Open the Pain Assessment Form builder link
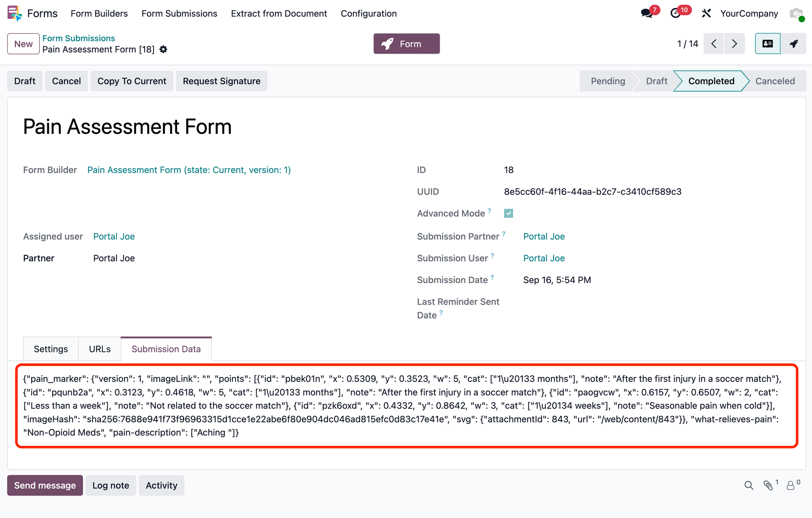 (x=189, y=170)
